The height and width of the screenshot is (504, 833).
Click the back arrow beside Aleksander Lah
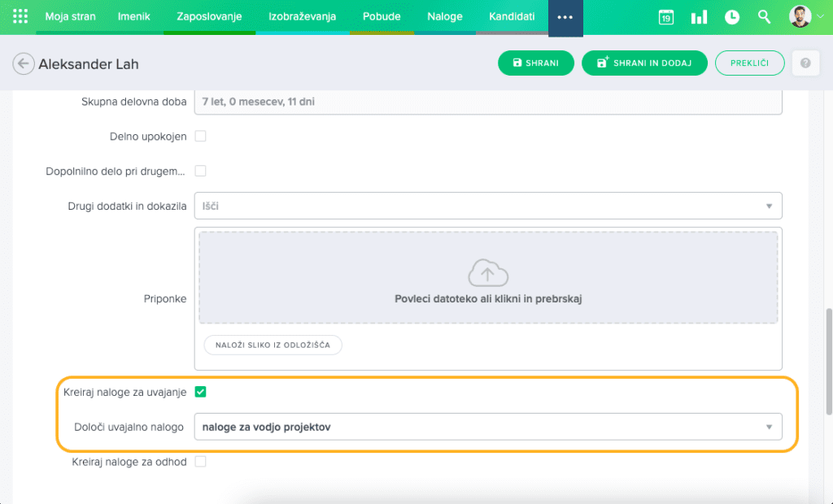pos(24,63)
